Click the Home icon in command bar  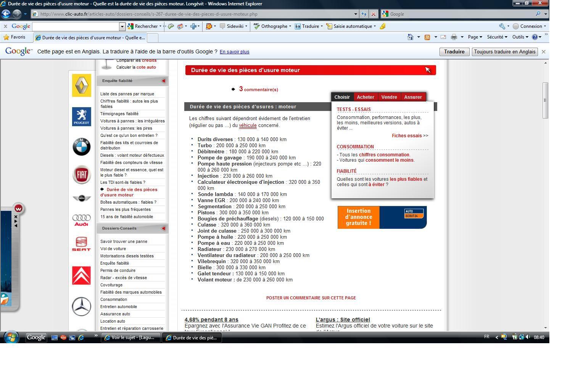pyautogui.click(x=411, y=37)
